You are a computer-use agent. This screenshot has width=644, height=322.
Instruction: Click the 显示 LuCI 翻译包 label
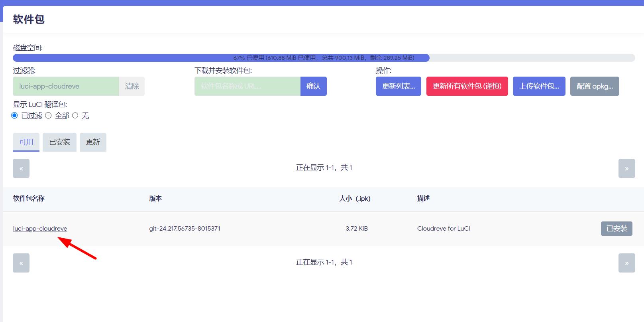[x=40, y=105]
